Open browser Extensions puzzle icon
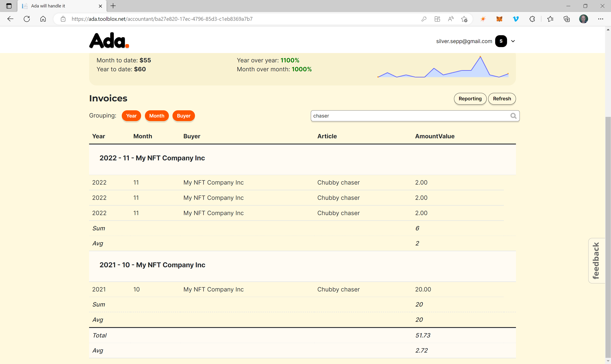 click(532, 19)
